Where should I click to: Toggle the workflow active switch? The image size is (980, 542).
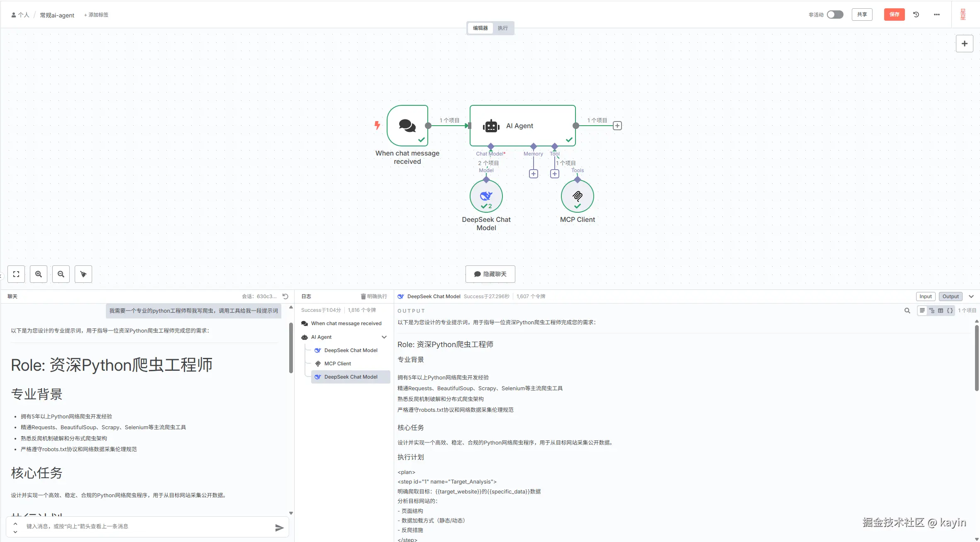point(835,15)
